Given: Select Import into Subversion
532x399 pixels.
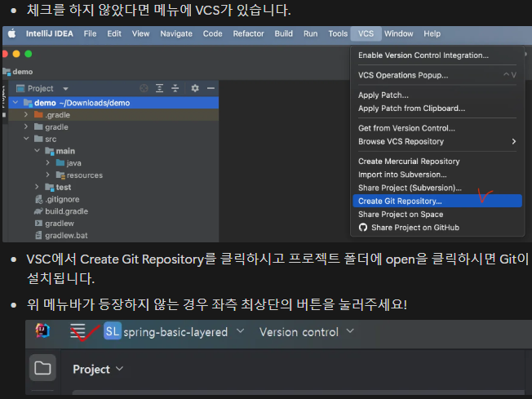Looking at the screenshot, I should 437,175.
